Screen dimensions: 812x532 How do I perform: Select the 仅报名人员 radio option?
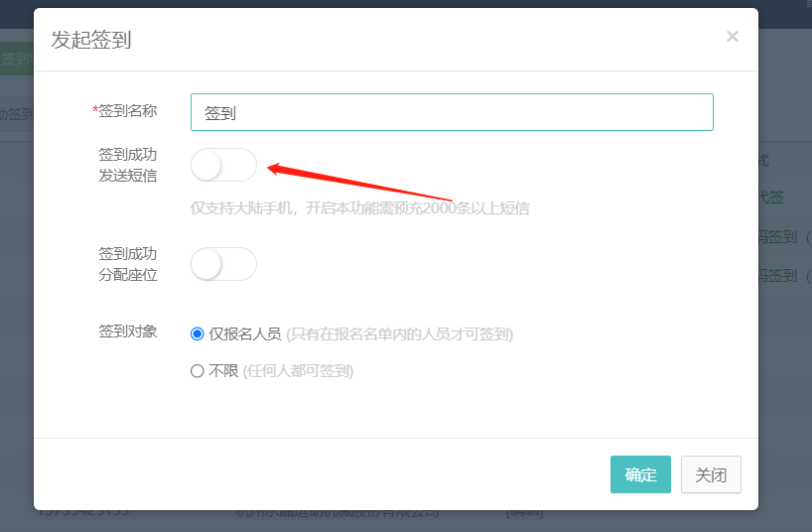click(x=198, y=334)
